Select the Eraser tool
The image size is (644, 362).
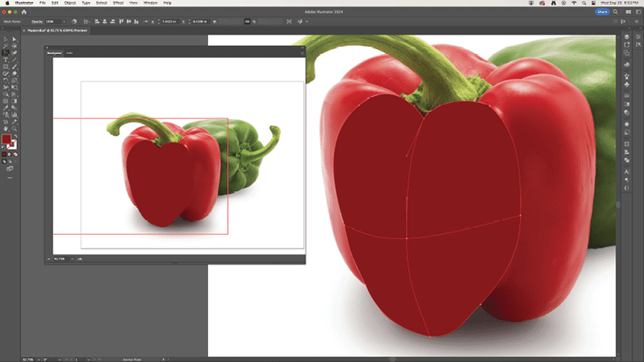pyautogui.click(x=14, y=73)
